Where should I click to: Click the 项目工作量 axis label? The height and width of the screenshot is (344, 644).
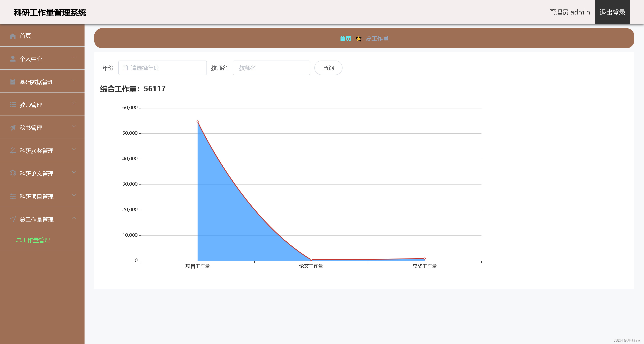point(197,266)
